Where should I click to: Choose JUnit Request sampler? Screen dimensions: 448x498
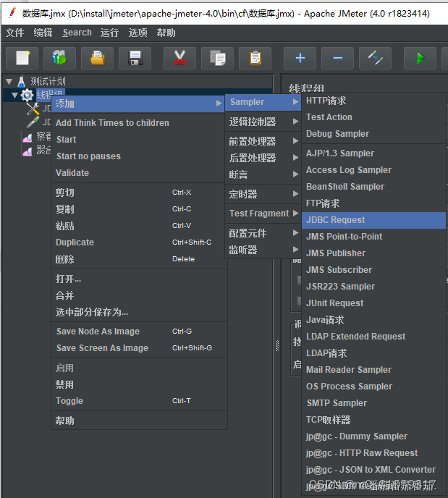tap(373, 303)
